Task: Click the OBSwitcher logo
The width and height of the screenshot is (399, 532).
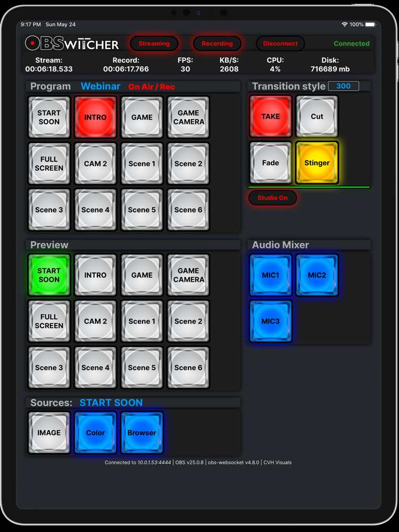Action: [x=72, y=44]
